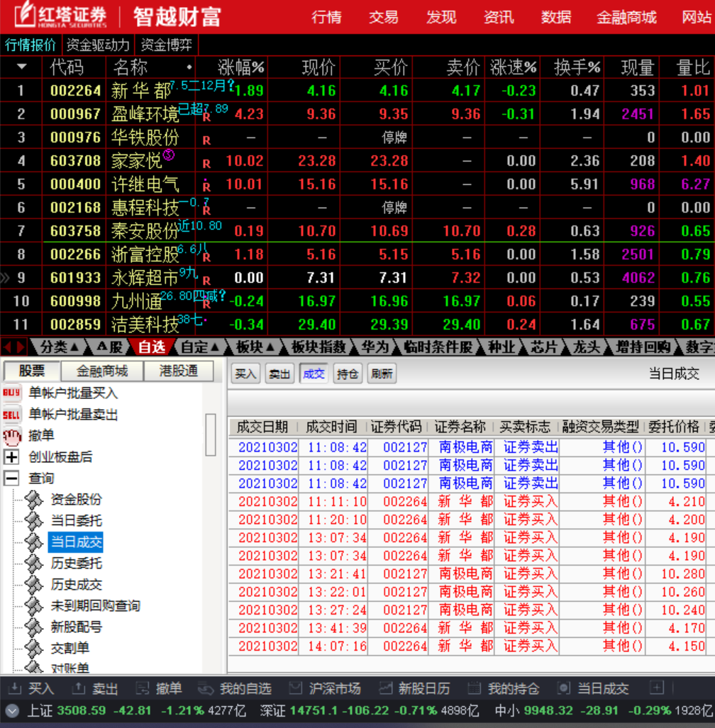The width and height of the screenshot is (715, 728).
Task: Open the 交易 top menu
Action: pyautogui.click(x=384, y=17)
